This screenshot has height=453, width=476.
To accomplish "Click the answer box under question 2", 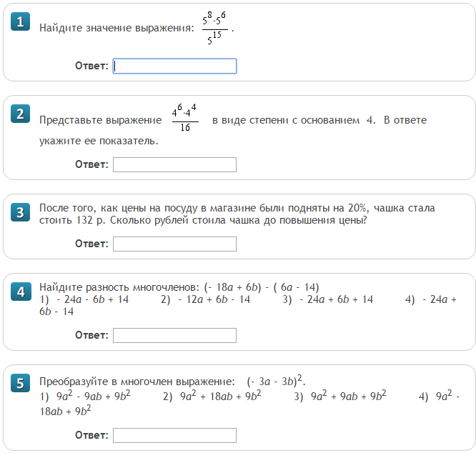I will (x=174, y=165).
